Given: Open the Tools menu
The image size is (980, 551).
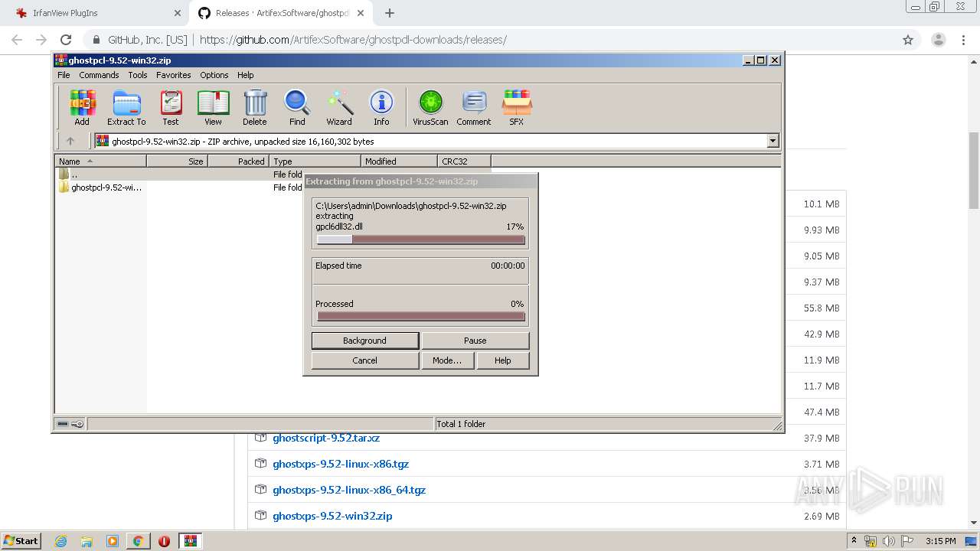Looking at the screenshot, I should point(138,75).
